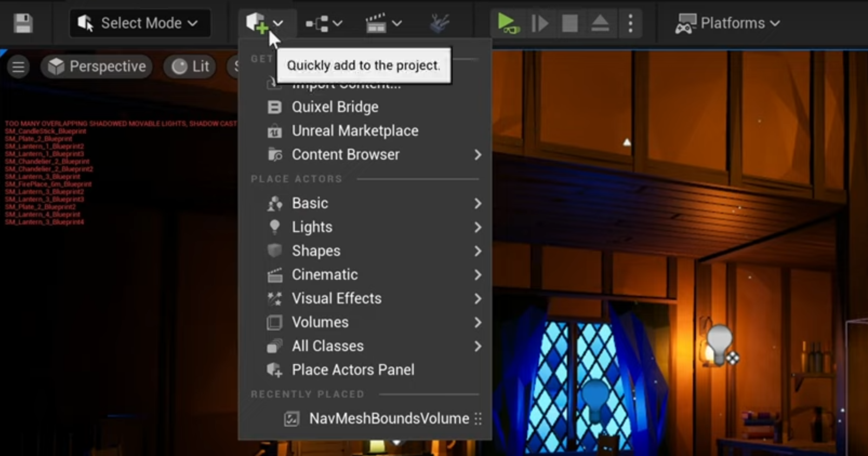The image size is (868, 456).
Task: Select the Visual Effects menu entry
Action: pos(365,299)
